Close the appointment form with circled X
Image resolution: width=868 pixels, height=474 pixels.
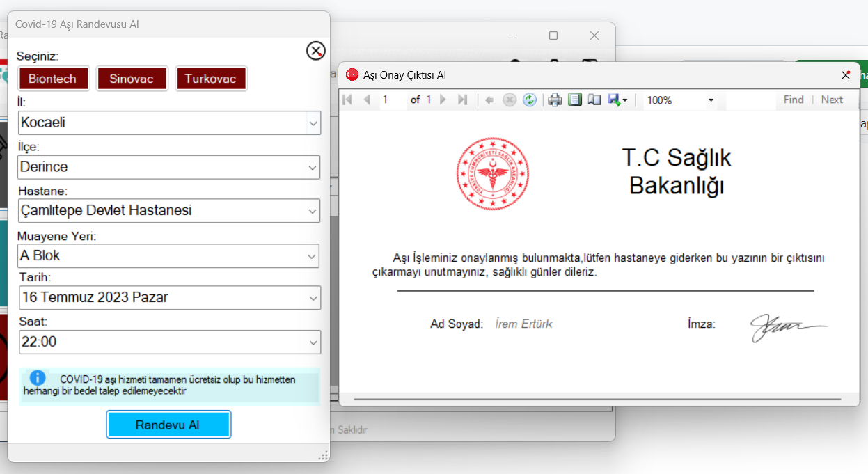coord(315,51)
